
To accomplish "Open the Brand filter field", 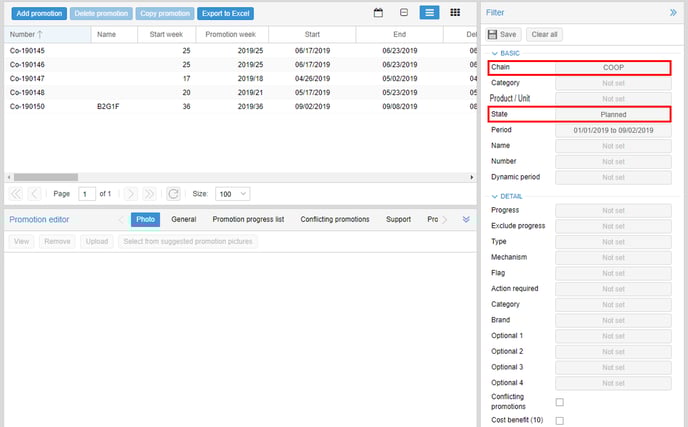I will tap(613, 320).
